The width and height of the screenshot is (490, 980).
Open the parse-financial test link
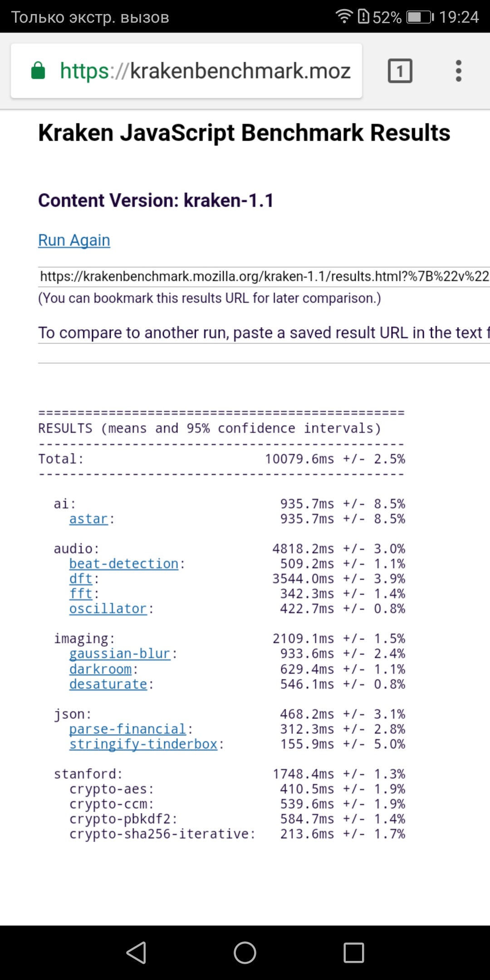coord(127,729)
